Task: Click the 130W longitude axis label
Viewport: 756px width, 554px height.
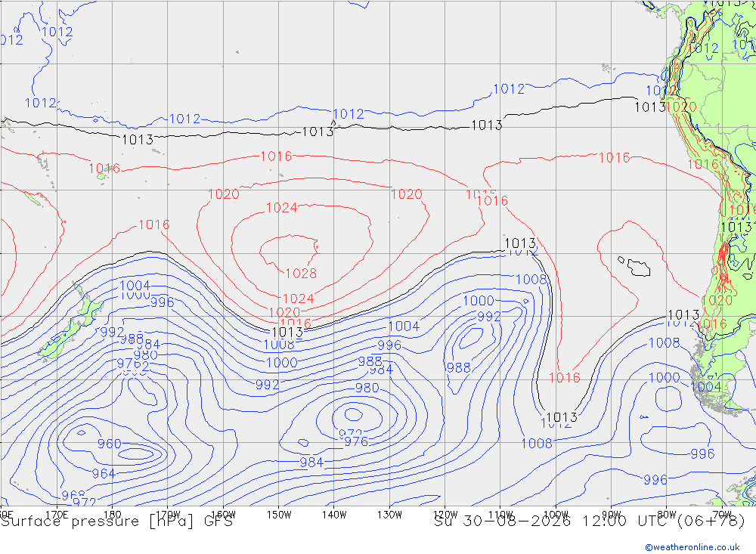Action: click(389, 515)
